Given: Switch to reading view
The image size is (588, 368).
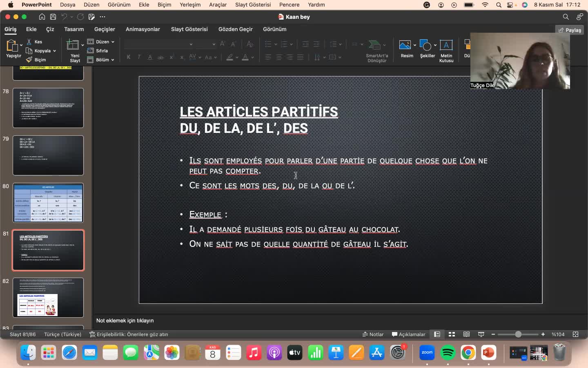Looking at the screenshot, I should pos(466,334).
